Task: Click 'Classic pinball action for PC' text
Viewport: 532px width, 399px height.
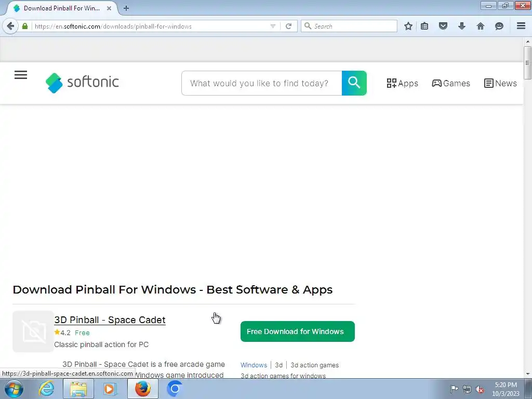Action: pos(101,344)
